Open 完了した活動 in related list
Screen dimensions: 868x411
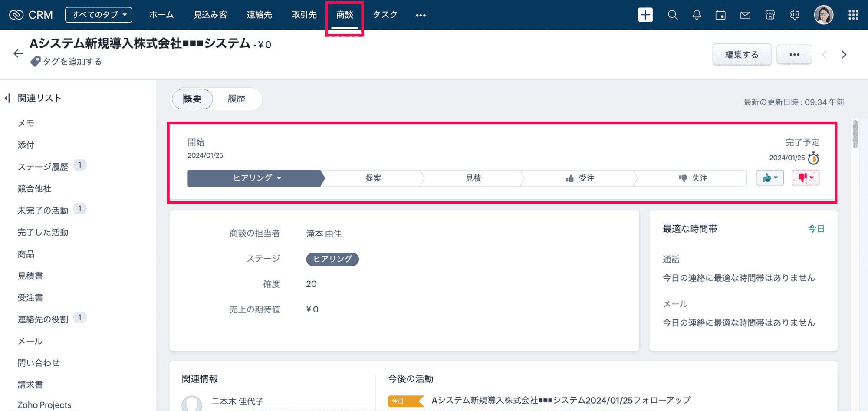click(43, 232)
